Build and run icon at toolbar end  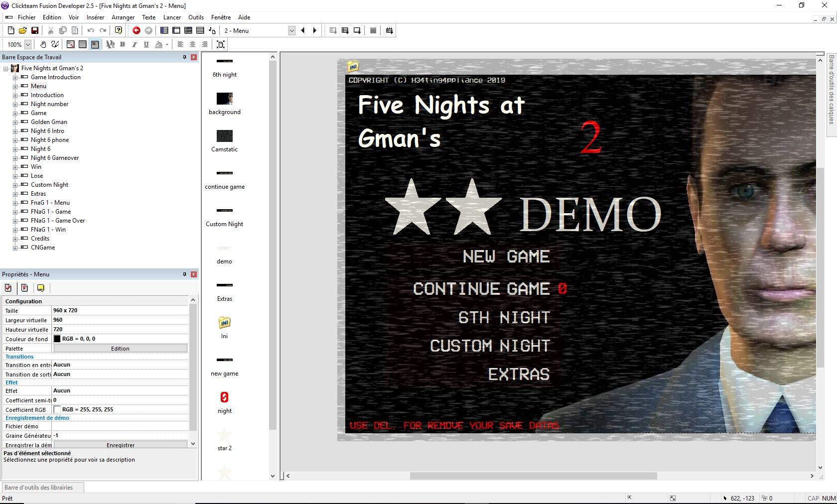tap(389, 30)
